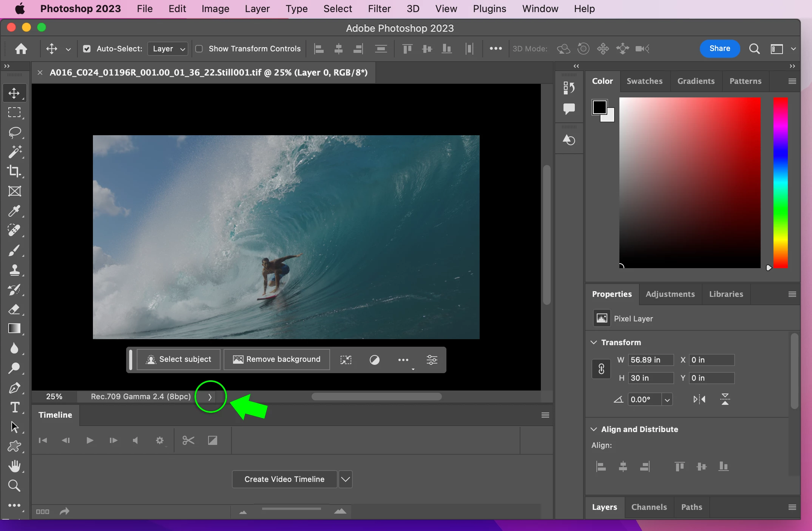Click the foreground color swatch

coord(599,107)
